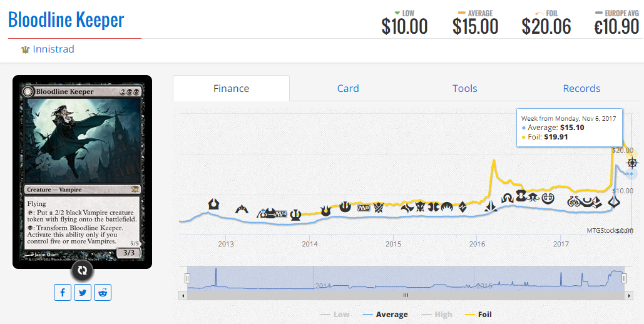Toggle the Low price series in legend
This screenshot has width=644, height=324.
point(335,315)
